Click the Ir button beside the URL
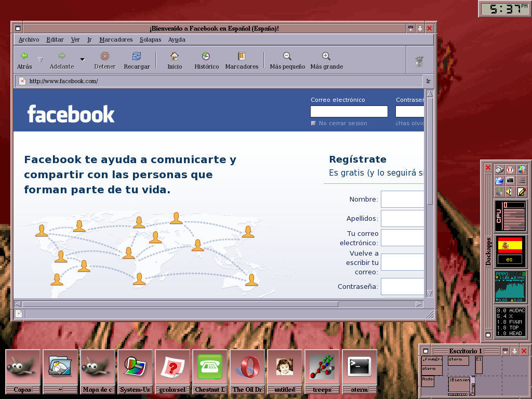532x399 pixels. tap(428, 81)
